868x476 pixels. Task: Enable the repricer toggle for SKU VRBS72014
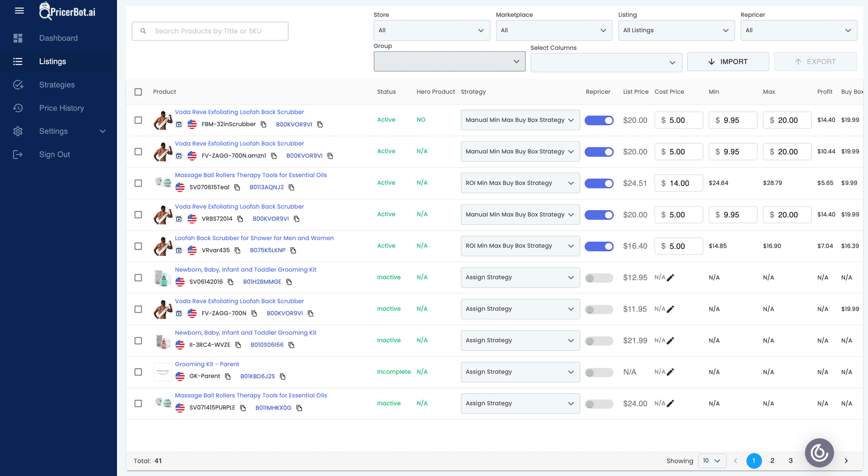pos(599,215)
